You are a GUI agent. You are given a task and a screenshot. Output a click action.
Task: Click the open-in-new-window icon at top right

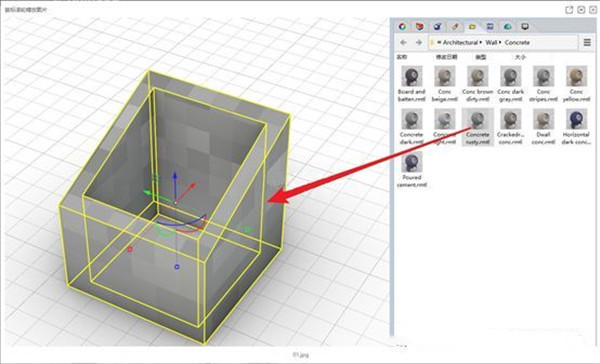click(x=569, y=10)
